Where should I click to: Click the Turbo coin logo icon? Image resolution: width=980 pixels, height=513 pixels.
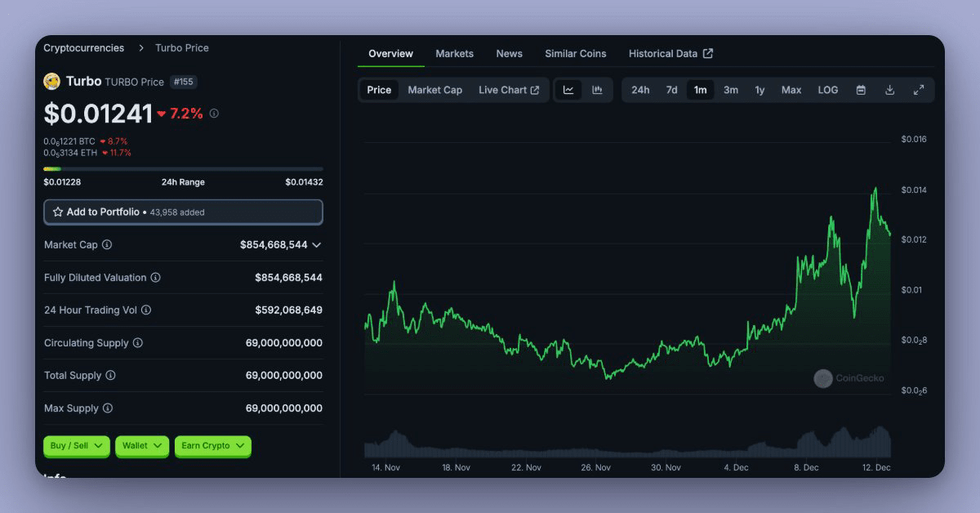(51, 81)
